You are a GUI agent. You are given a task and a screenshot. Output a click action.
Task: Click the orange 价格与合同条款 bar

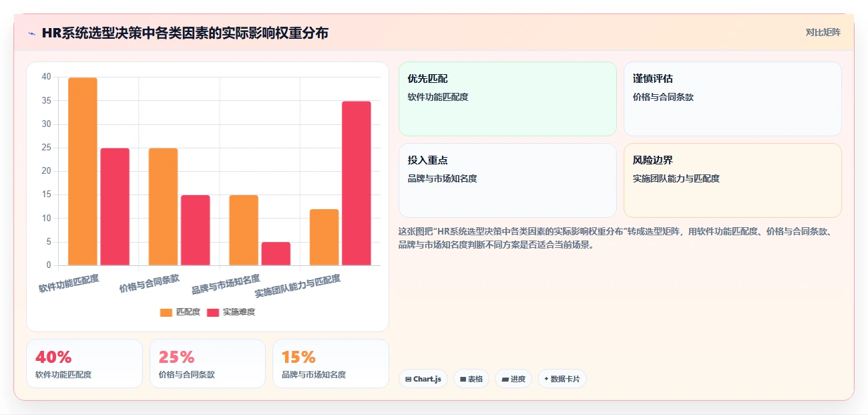(163, 206)
